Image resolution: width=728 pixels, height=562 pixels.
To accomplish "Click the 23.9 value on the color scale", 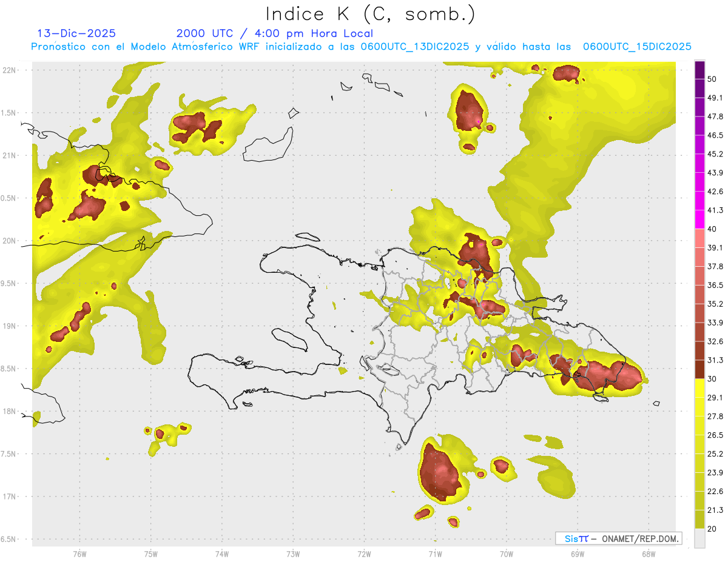I will 715,473.
